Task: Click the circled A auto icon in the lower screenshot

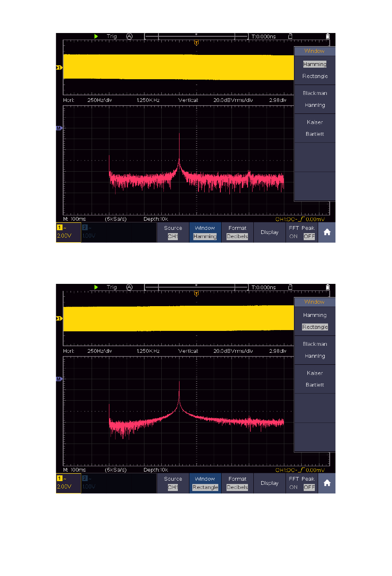Action: coord(129,287)
